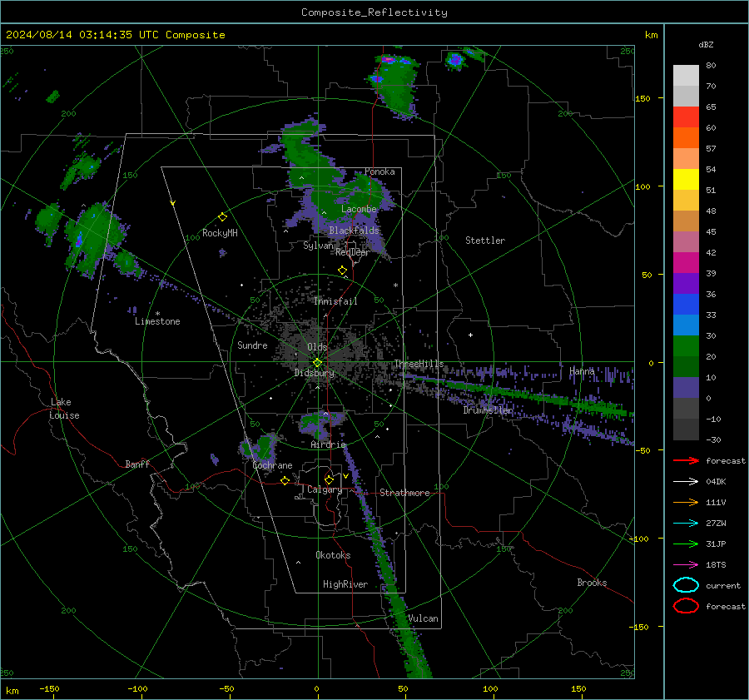Click the RockyMH label

pos(220,233)
